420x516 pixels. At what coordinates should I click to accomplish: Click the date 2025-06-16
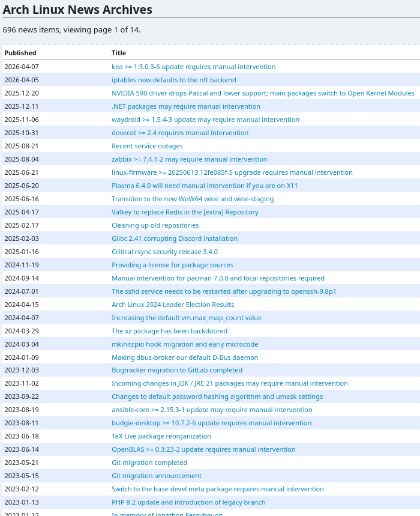22,199
